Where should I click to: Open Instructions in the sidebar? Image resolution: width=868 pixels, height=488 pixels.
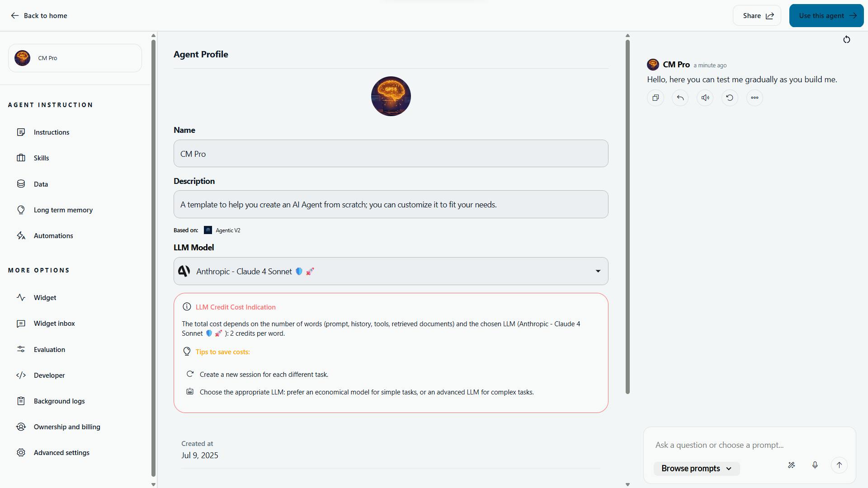[x=52, y=132]
